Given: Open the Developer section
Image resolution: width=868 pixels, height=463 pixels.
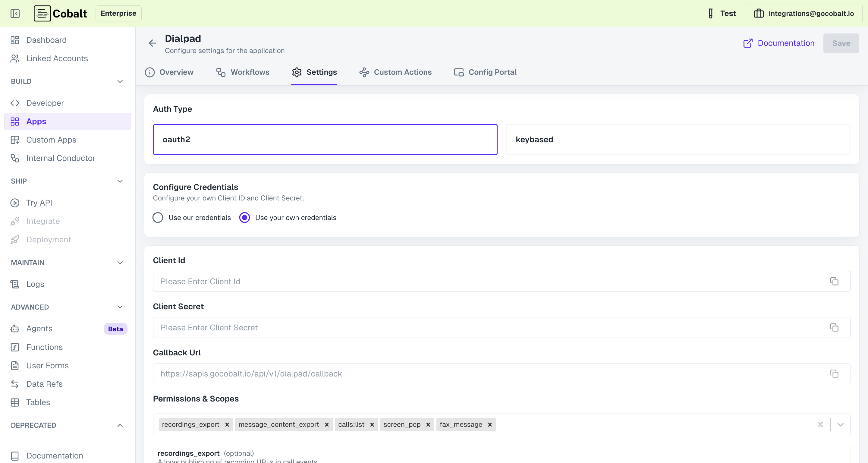Looking at the screenshot, I should [x=45, y=103].
